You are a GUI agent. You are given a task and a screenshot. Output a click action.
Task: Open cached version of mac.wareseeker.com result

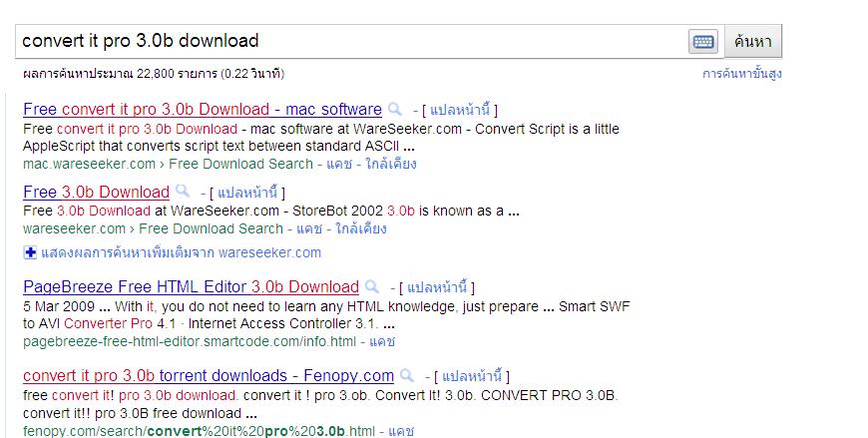click(338, 164)
